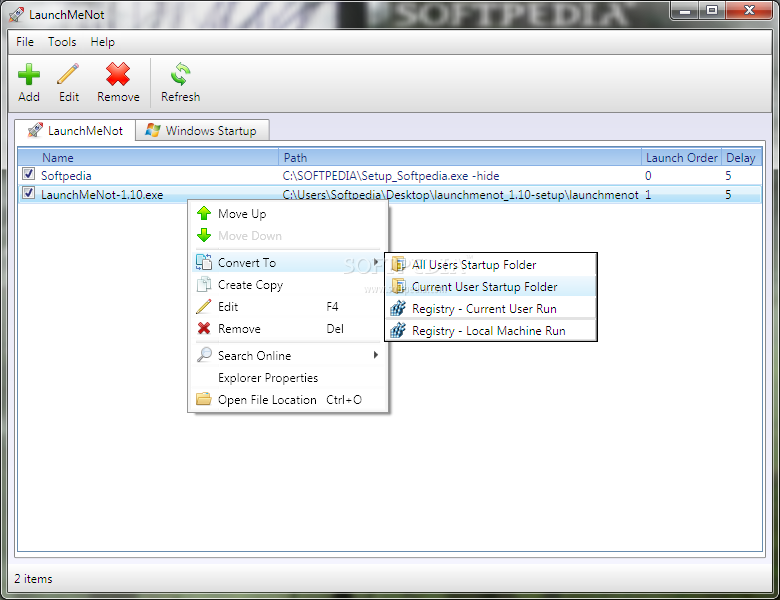
Task: Click the LaunchMeNot-1.10.exe name cell
Action: pos(102,195)
